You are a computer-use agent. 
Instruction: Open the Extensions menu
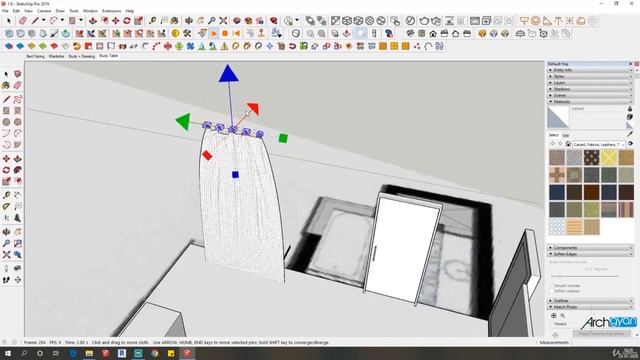[111, 11]
